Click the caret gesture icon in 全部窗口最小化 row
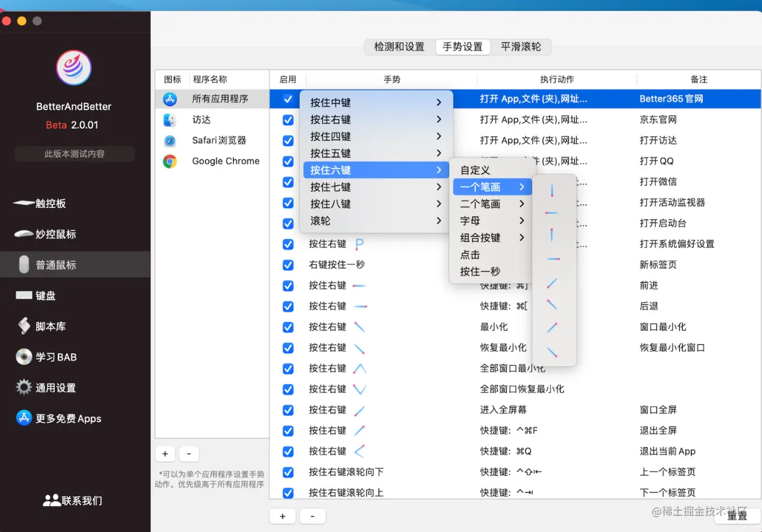 pyautogui.click(x=360, y=369)
